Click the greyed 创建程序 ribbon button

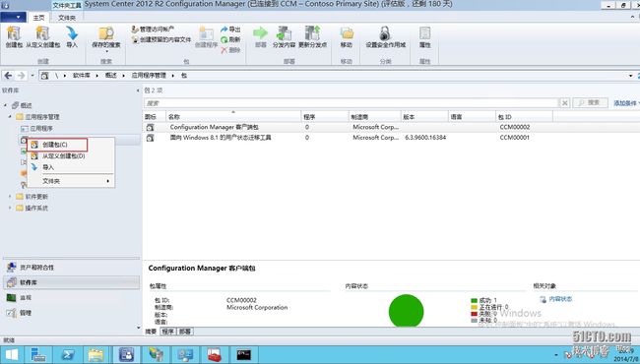pyautogui.click(x=206, y=37)
